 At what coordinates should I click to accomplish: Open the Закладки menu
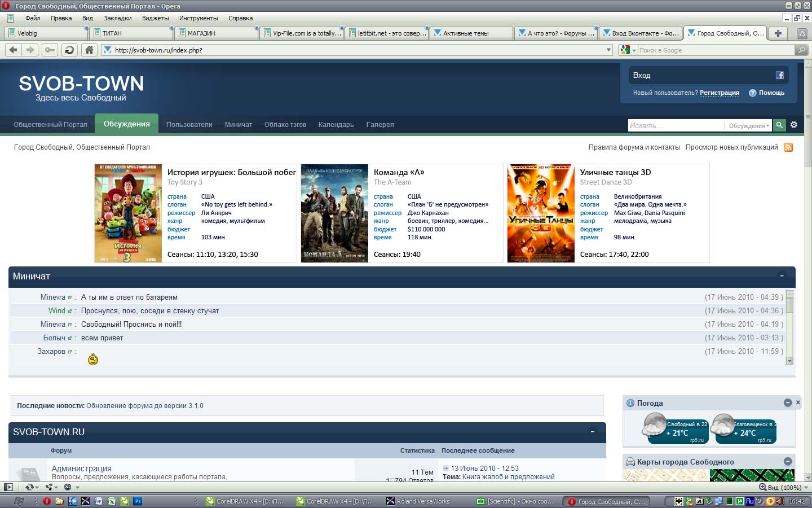[117, 18]
